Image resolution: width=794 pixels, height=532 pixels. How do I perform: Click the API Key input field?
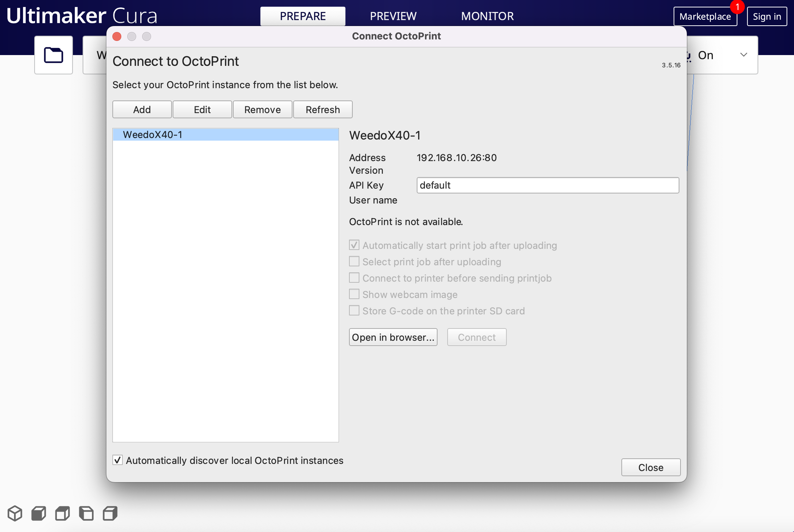547,185
